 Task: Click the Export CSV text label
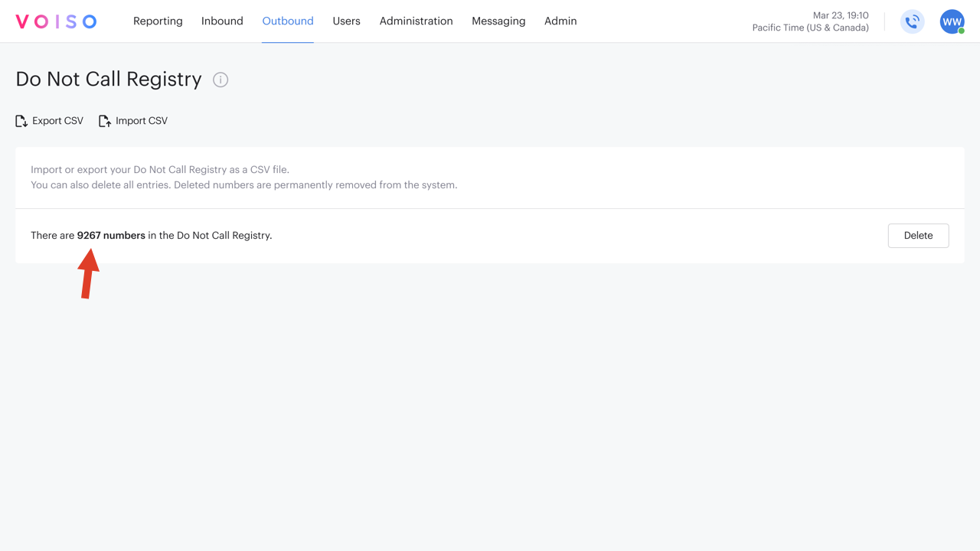(57, 121)
